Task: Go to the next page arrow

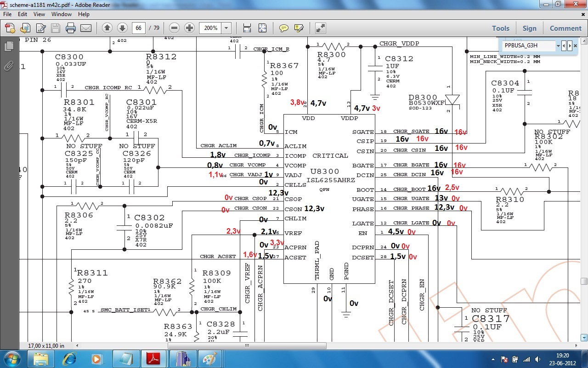Action: (x=122, y=28)
